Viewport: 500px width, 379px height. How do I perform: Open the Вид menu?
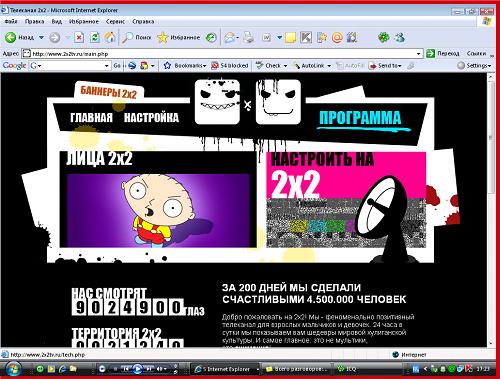(x=56, y=21)
